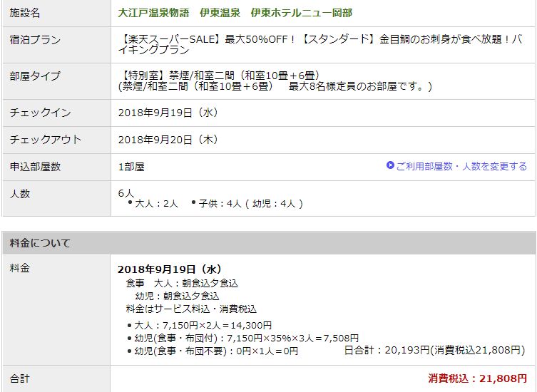This screenshot has width=537, height=392.
Task: Click the 料金はサービス料込・消費税込 note
Action: point(191,309)
